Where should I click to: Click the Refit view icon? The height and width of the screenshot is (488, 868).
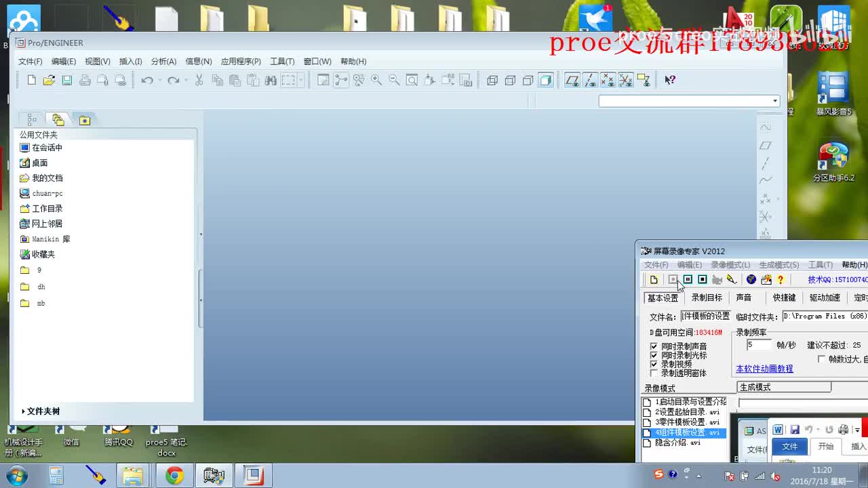point(412,80)
